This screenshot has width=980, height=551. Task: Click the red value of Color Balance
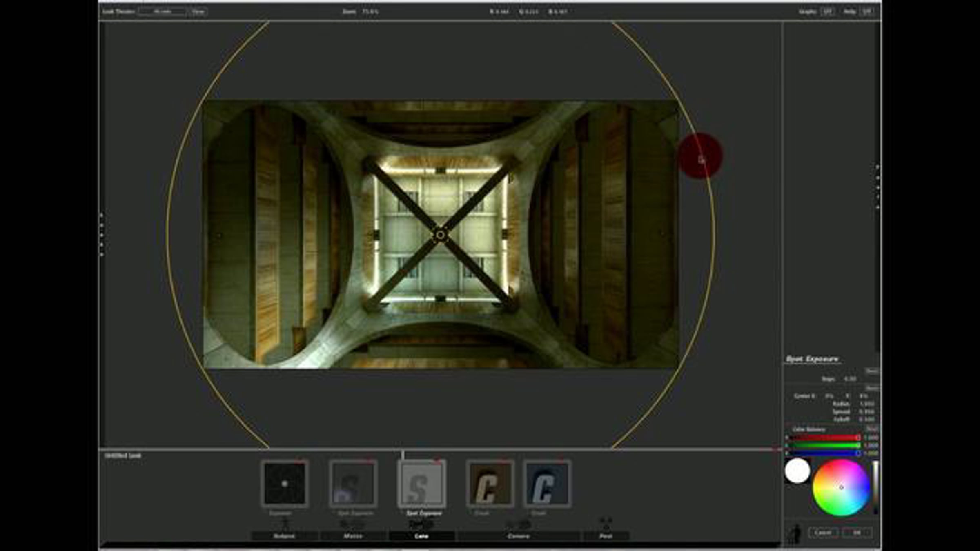(871, 438)
